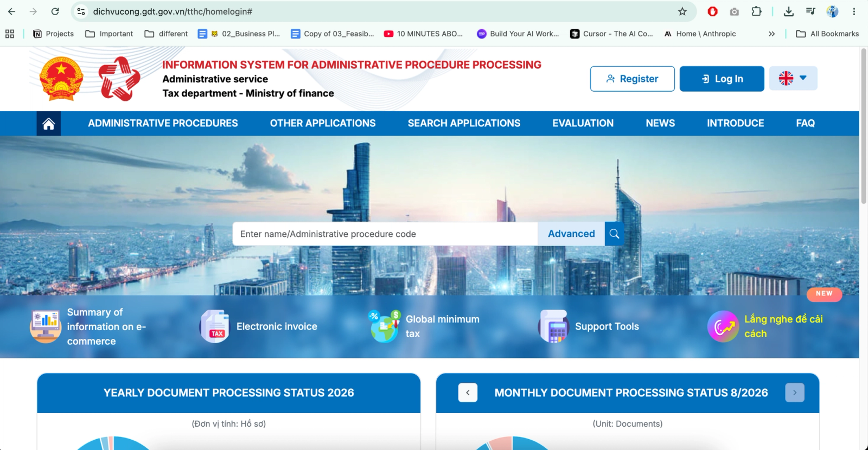Image resolution: width=868 pixels, height=450 pixels.
Task: Open INTRODUCE menu item
Action: click(x=735, y=124)
